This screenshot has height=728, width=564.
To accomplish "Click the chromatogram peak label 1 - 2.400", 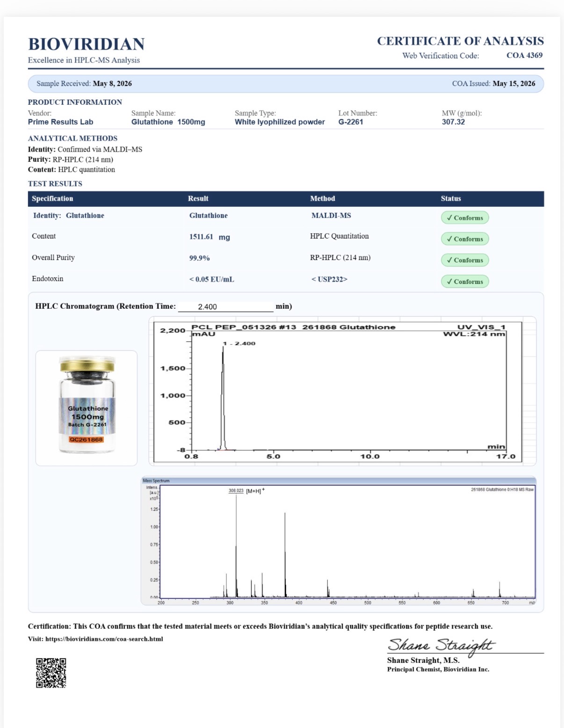I will coord(239,343).
